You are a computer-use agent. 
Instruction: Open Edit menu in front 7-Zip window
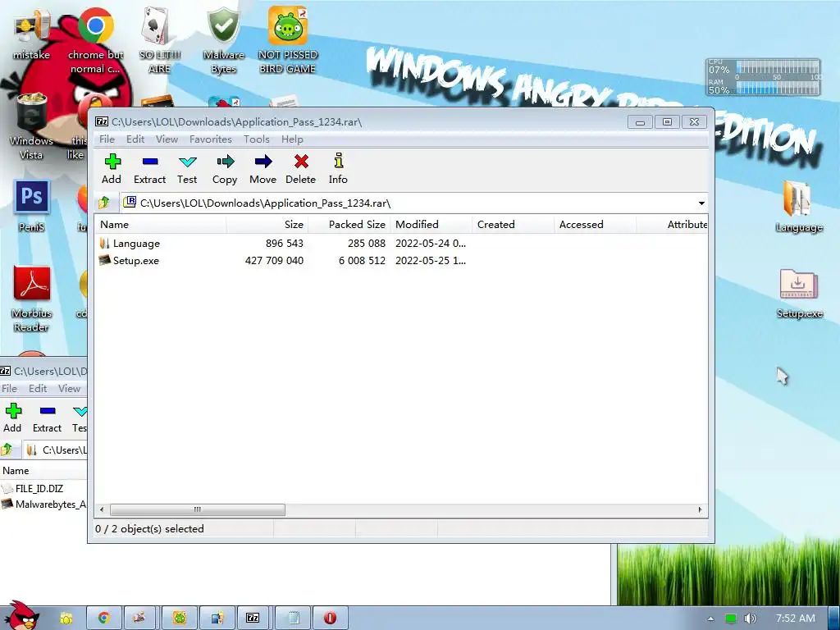[x=135, y=139]
